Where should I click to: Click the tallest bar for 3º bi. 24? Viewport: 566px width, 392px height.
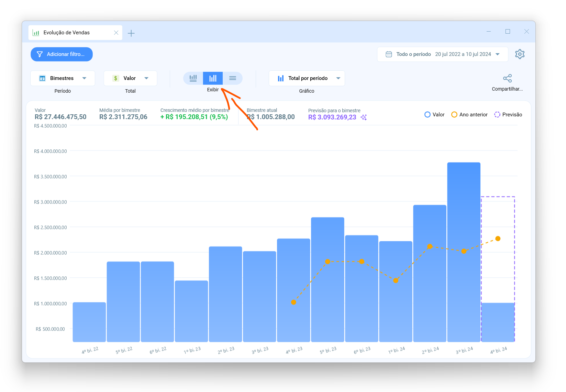464,252
